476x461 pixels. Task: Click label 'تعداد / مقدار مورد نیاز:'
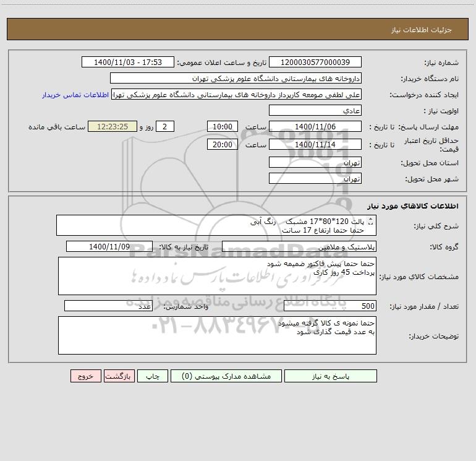(424, 306)
